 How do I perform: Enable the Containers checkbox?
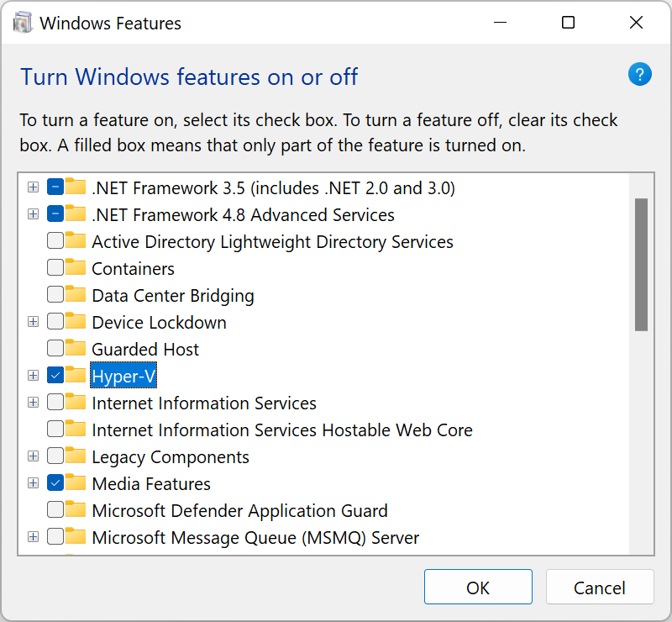click(55, 268)
